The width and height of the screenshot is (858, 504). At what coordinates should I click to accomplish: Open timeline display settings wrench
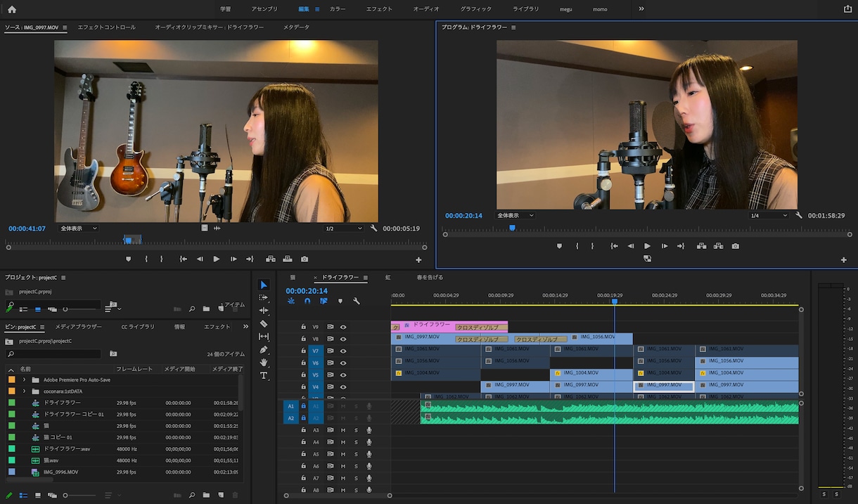point(357,301)
